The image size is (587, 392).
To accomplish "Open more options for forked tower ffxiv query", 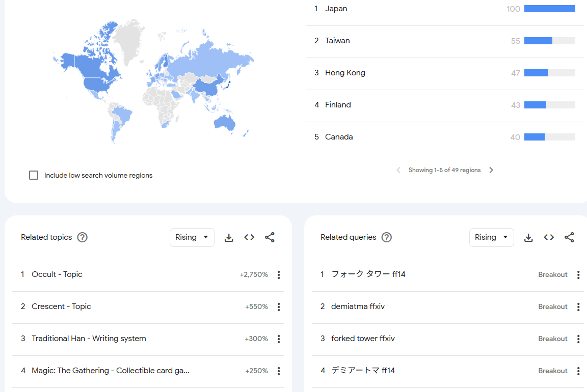I will pyautogui.click(x=578, y=339).
